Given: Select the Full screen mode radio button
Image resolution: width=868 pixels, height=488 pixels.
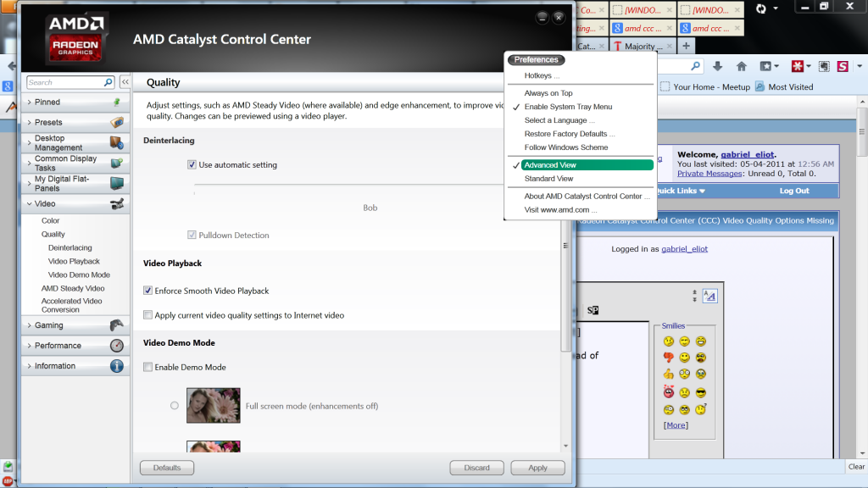Looking at the screenshot, I should click(x=175, y=406).
